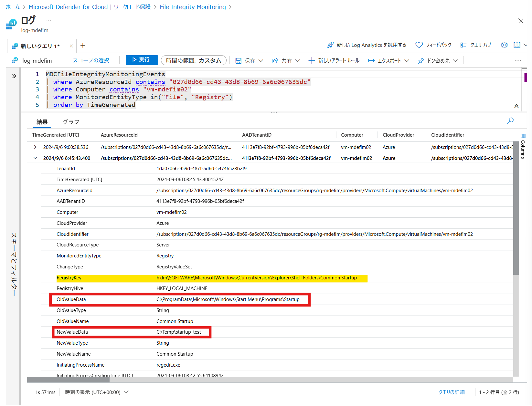Open フィードバック heart icon
The image size is (532, 406).
click(419, 45)
